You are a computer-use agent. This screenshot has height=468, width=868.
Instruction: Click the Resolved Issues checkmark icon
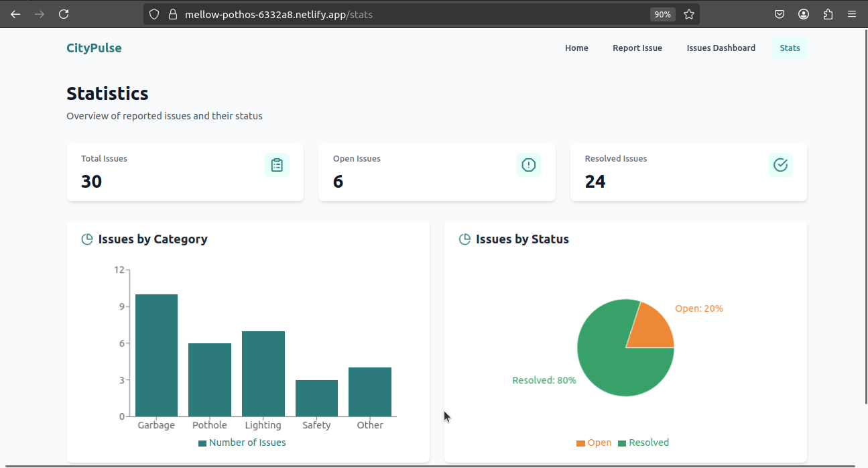click(780, 165)
